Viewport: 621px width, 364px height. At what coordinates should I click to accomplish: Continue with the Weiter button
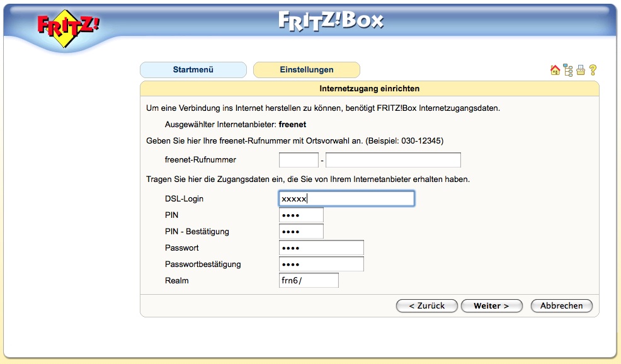pos(491,306)
